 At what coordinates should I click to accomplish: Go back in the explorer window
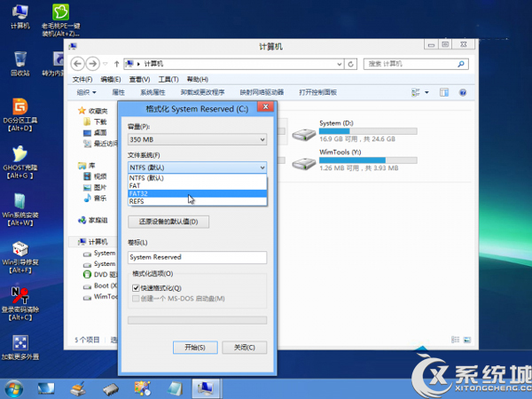tap(78, 64)
